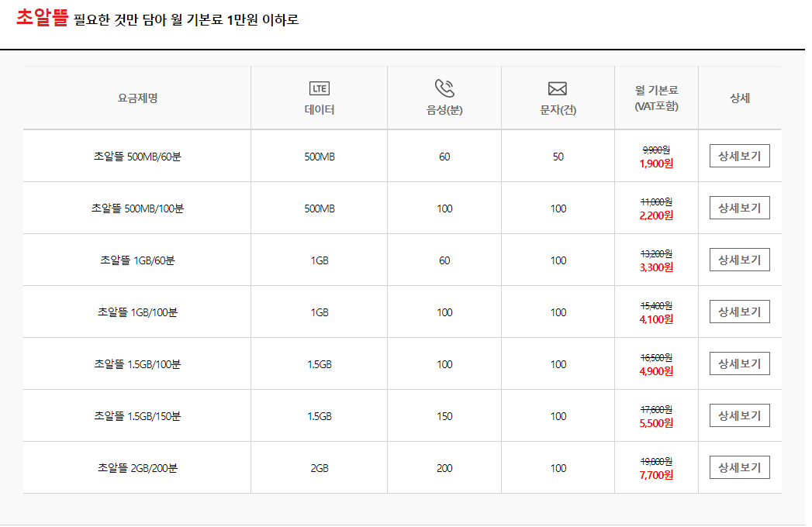
Task: Open details for 초알뜰 500MB/100분 plan
Action: [x=740, y=208]
